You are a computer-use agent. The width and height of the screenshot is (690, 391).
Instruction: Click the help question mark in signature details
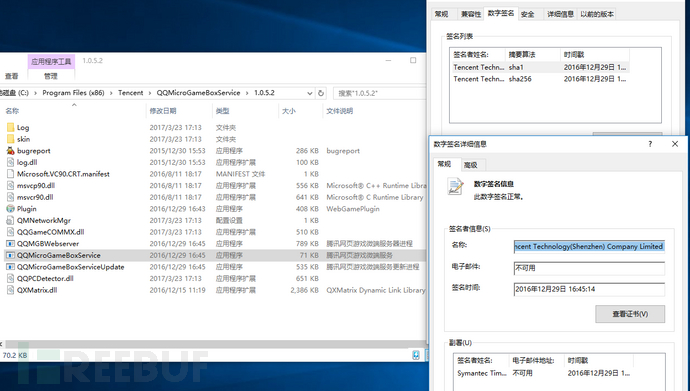650,144
